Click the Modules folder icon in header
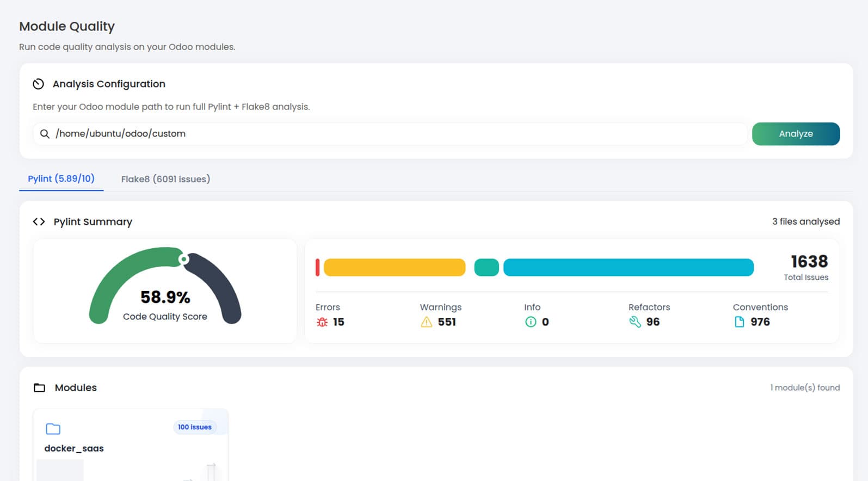The height and width of the screenshot is (481, 868). [39, 388]
